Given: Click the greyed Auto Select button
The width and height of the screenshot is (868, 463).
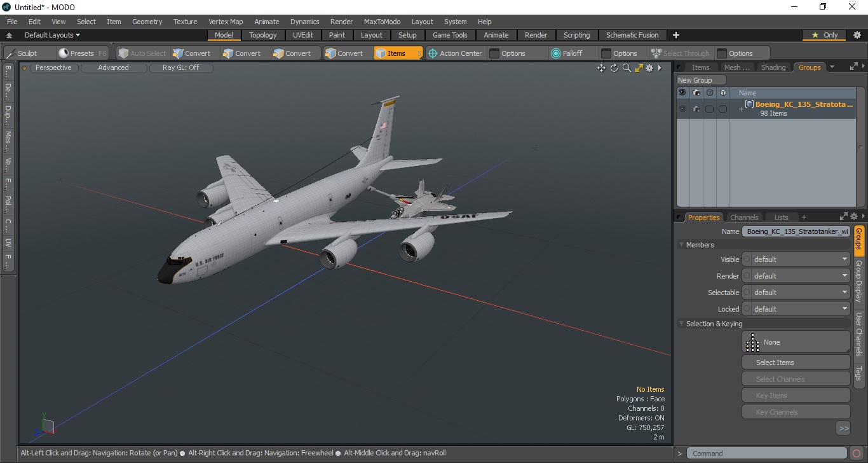Looking at the screenshot, I should tap(141, 53).
